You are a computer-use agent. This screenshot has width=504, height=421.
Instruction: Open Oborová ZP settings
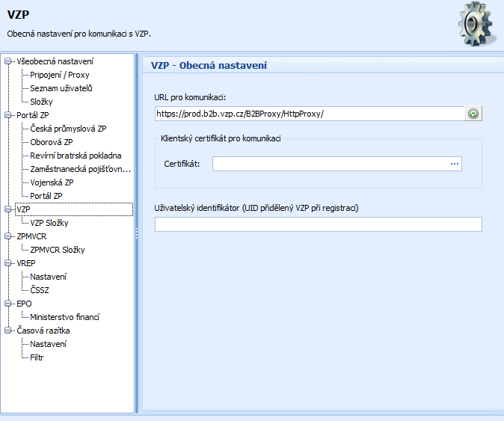[52, 142]
